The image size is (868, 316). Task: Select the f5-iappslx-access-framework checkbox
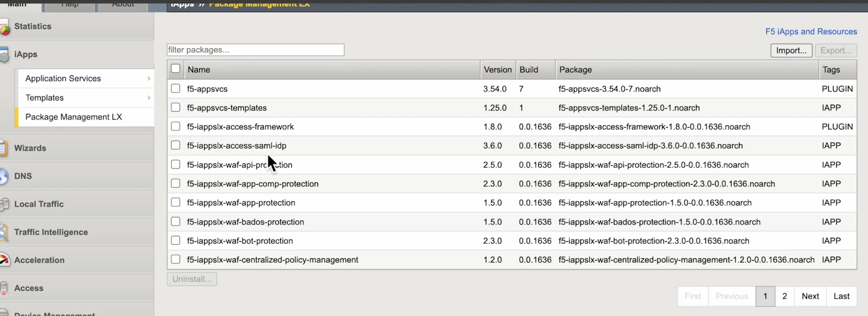[x=176, y=126]
